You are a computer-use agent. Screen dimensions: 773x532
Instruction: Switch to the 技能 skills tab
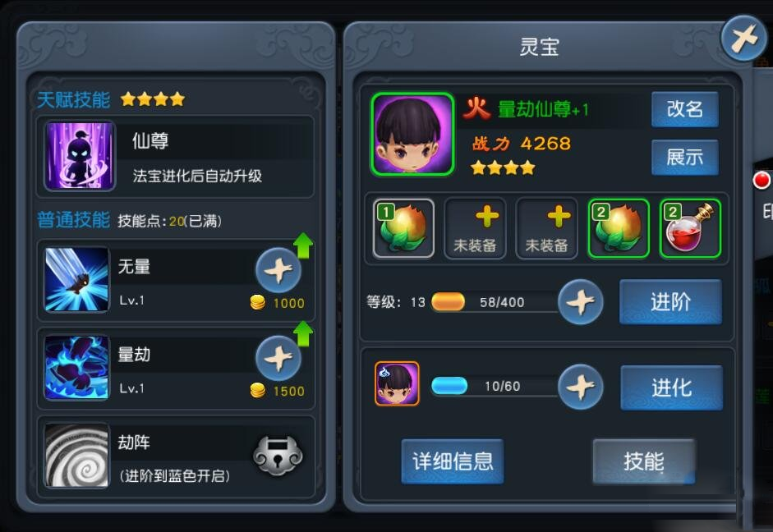(644, 461)
